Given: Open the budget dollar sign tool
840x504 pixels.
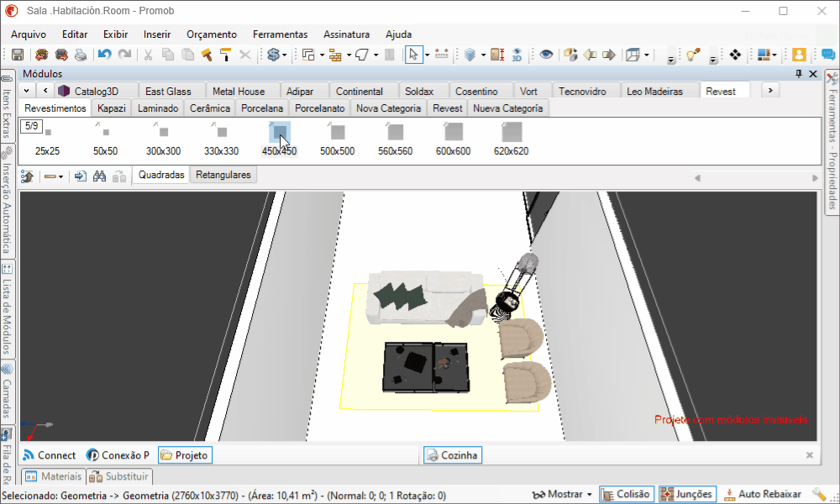Looking at the screenshot, I should (x=273, y=55).
